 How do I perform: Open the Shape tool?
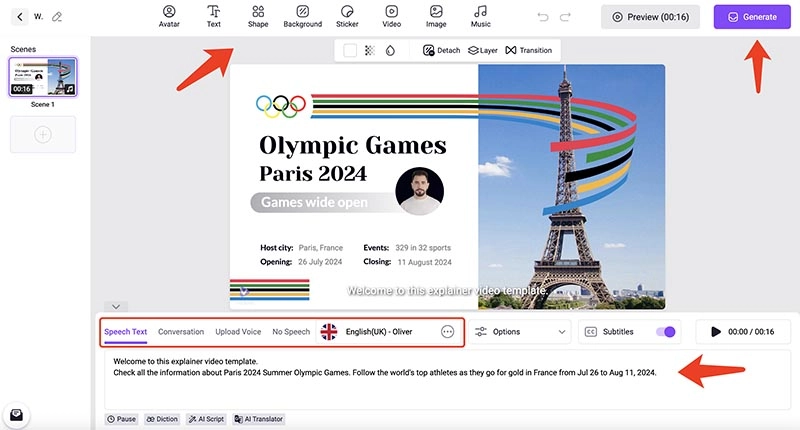point(258,16)
